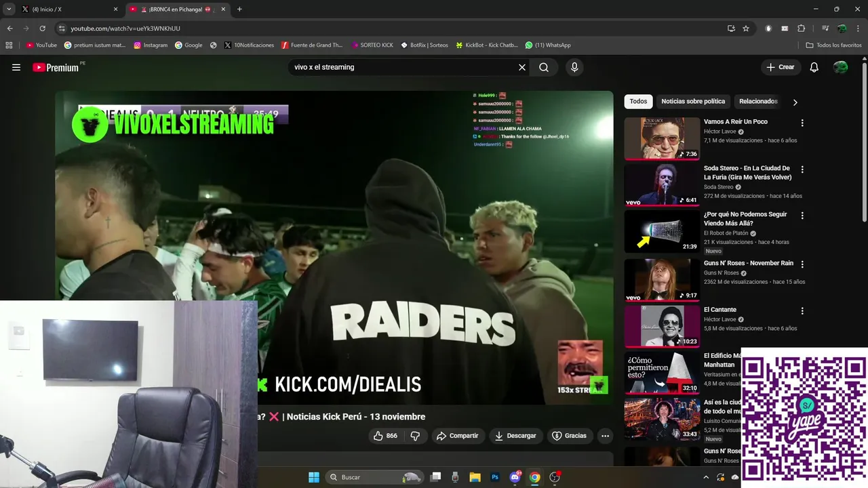Open File Explorer from the taskbar

tap(475, 477)
